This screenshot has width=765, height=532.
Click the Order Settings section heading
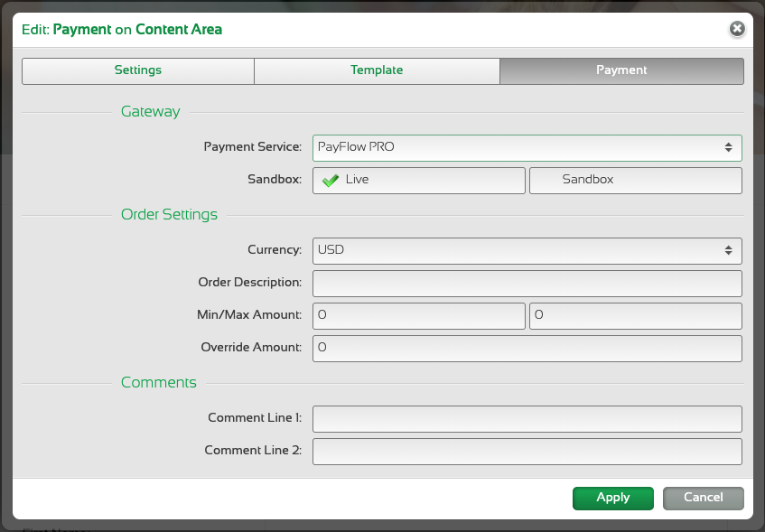[169, 215]
